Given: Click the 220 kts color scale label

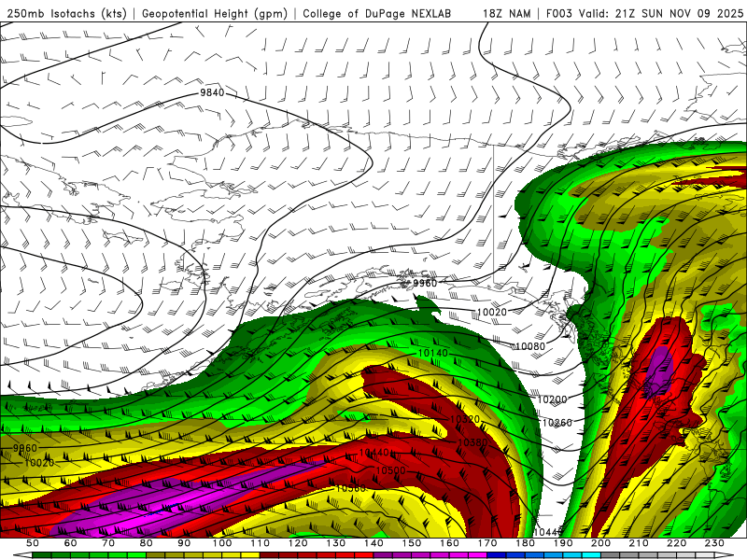Looking at the screenshot, I should click(676, 543).
